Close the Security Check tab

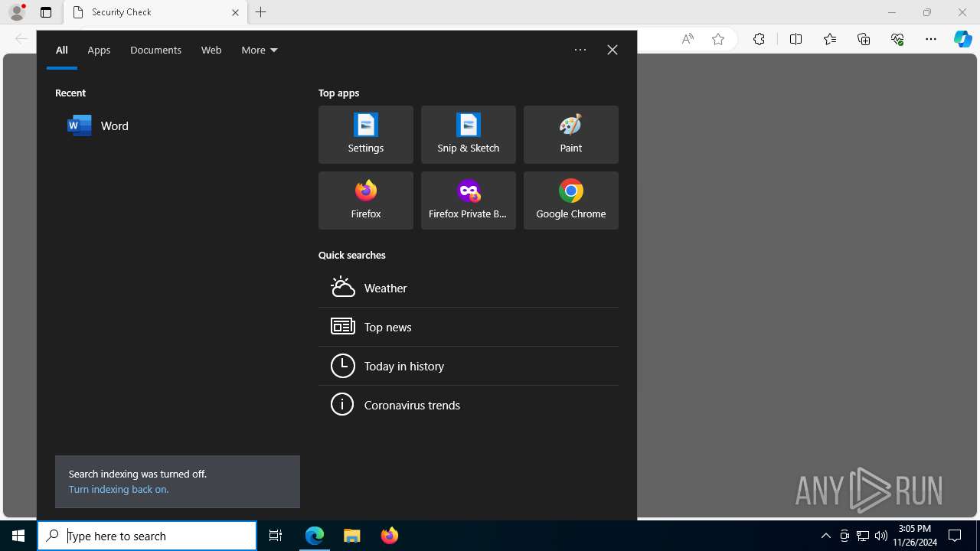[235, 12]
